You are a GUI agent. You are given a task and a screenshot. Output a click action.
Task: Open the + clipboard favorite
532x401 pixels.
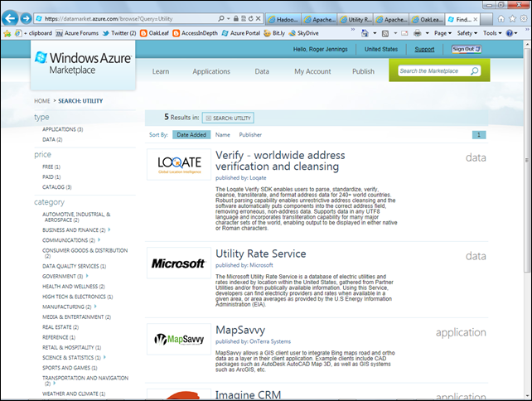click(x=34, y=33)
